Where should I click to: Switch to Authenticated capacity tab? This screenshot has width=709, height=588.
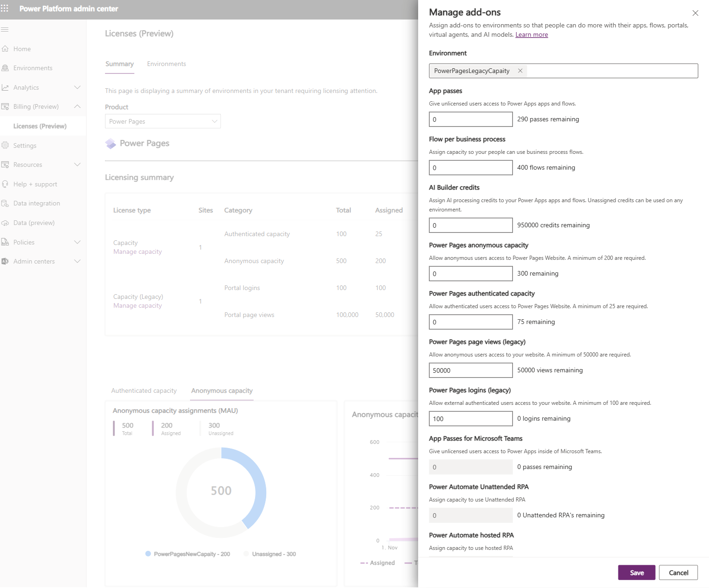[x=144, y=390]
